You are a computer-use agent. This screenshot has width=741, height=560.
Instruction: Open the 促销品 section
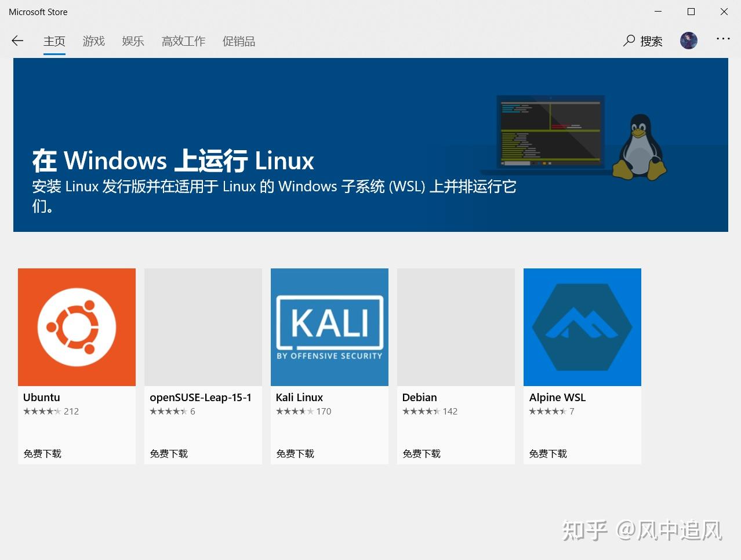click(x=238, y=41)
